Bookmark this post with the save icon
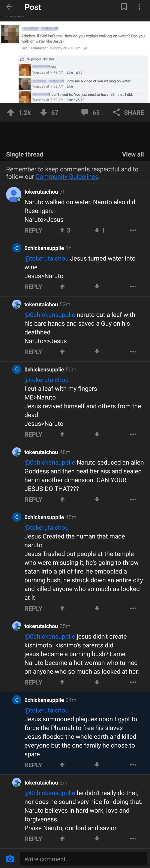Viewport: 150px width, 868px height. coord(124,7)
